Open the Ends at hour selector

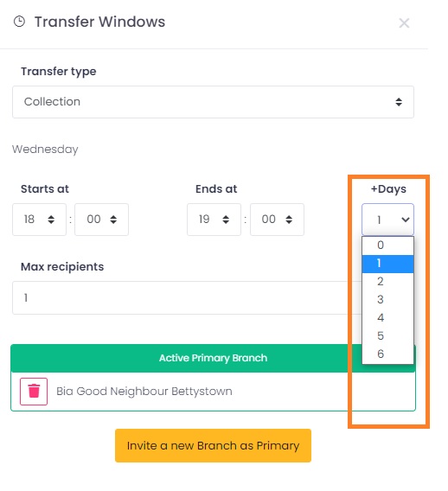[214, 220]
